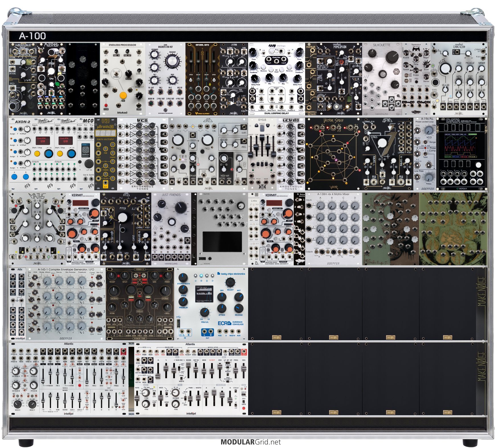The height and width of the screenshot is (448, 502).
Task: Click the MEMORY knob on Endless Processor
Action: point(128,74)
